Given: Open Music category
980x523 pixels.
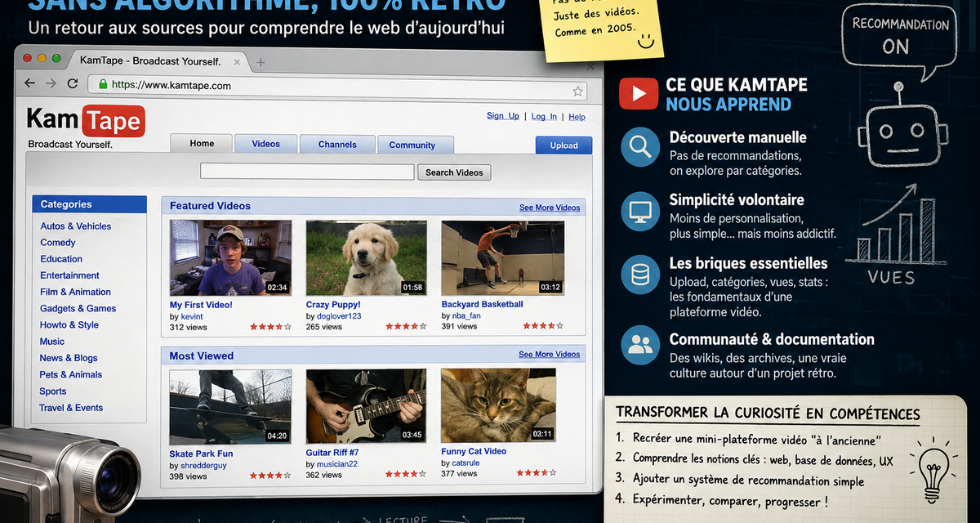Looking at the screenshot, I should pos(52,342).
